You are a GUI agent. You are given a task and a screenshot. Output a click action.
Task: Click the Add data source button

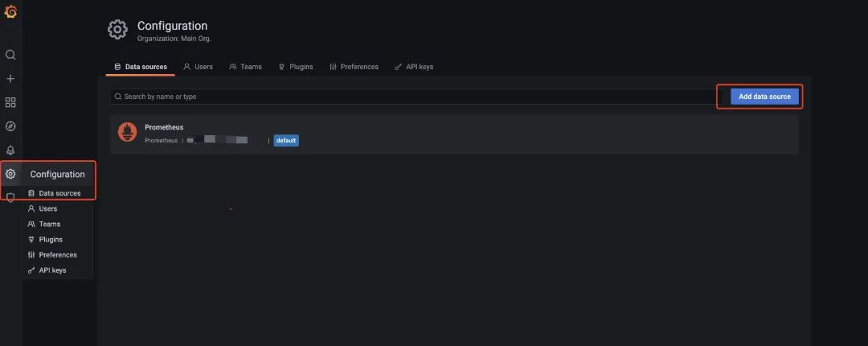(x=764, y=97)
